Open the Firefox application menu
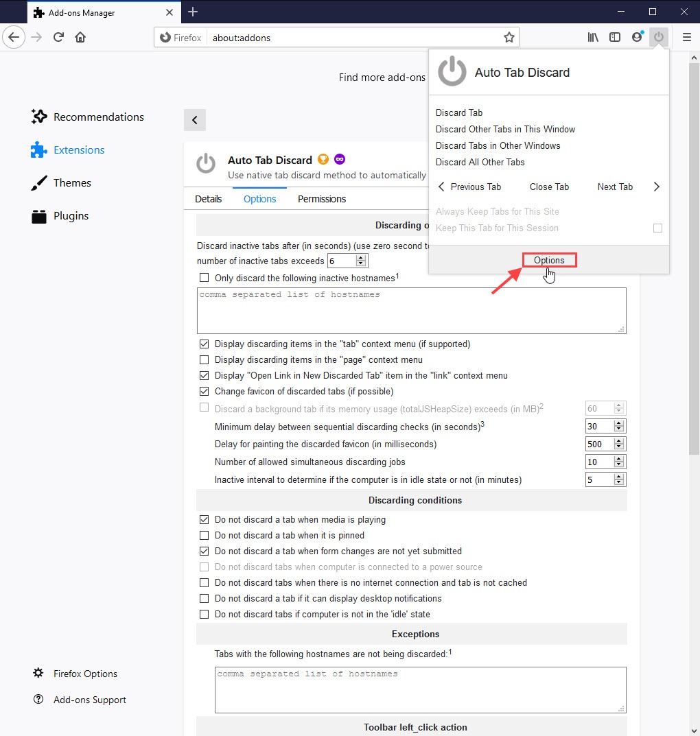The image size is (700, 736). (x=686, y=37)
